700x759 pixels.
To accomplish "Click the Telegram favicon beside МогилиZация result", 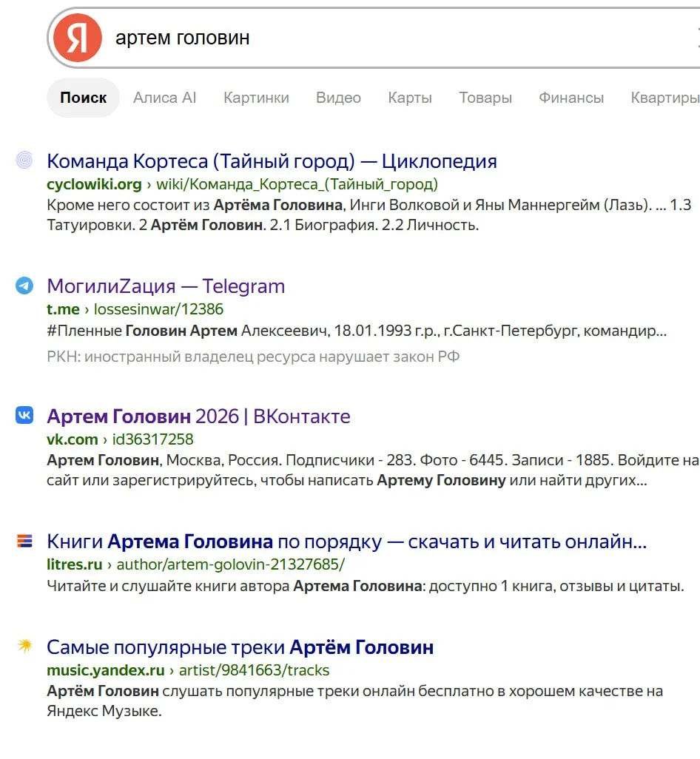I will 24,286.
